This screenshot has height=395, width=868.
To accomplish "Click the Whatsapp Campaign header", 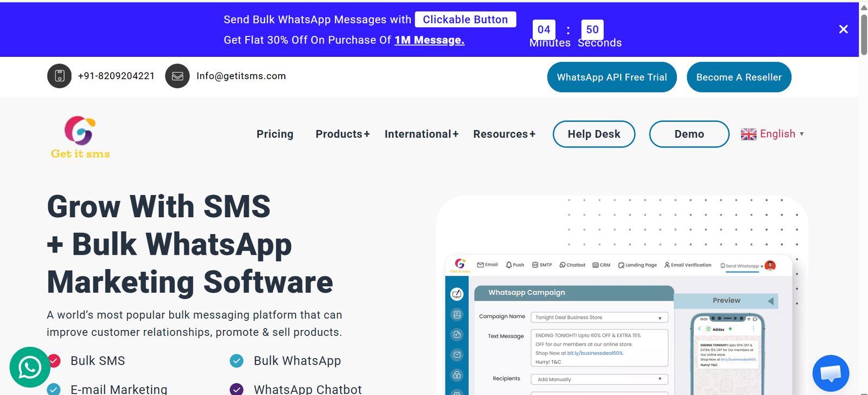I will [574, 293].
